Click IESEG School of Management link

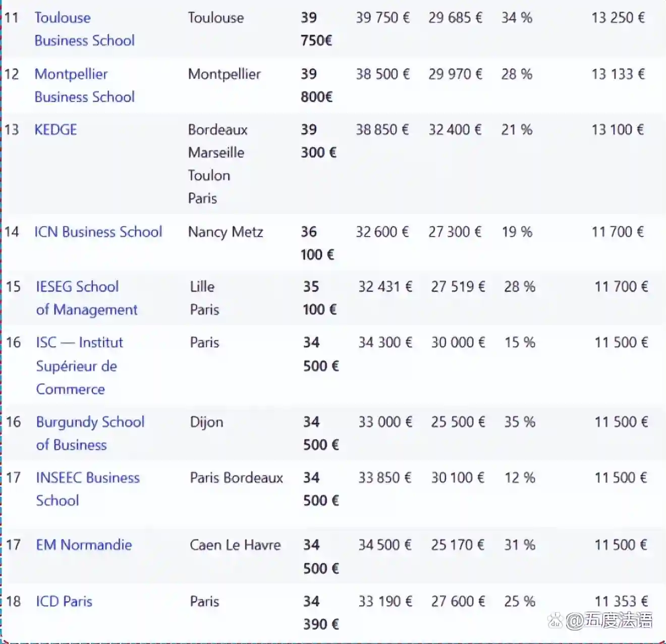pyautogui.click(x=86, y=298)
